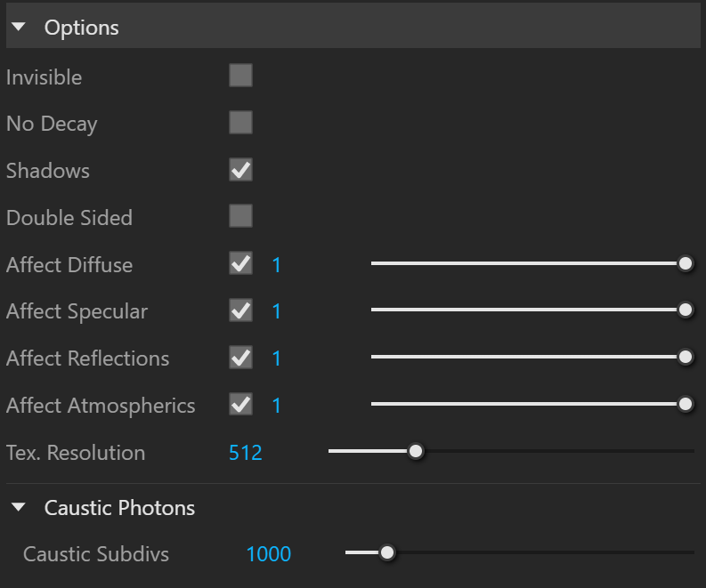Click the Affect Atmospherics numeric value
This screenshot has width=706, height=588.
[x=277, y=406]
